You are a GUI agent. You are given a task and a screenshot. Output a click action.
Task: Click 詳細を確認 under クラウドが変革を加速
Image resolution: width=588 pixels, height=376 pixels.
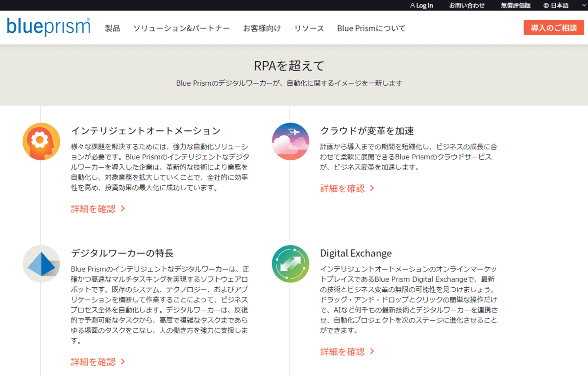[x=343, y=188]
